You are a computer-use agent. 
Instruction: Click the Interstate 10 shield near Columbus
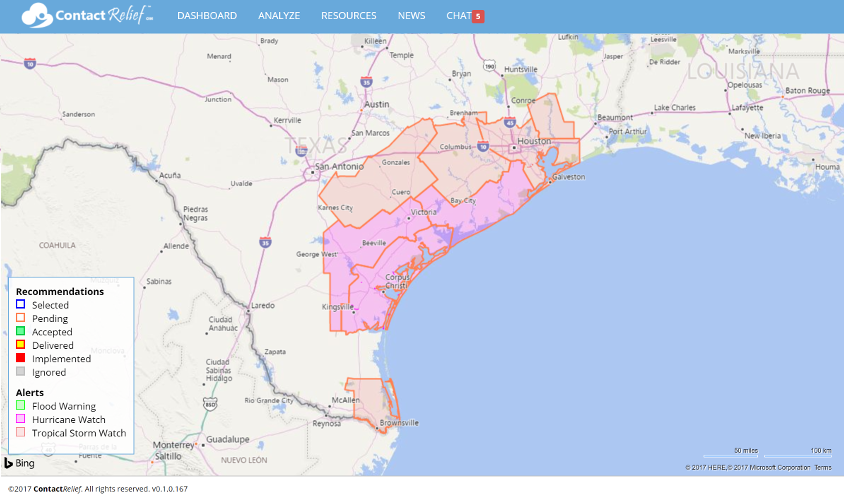483,146
